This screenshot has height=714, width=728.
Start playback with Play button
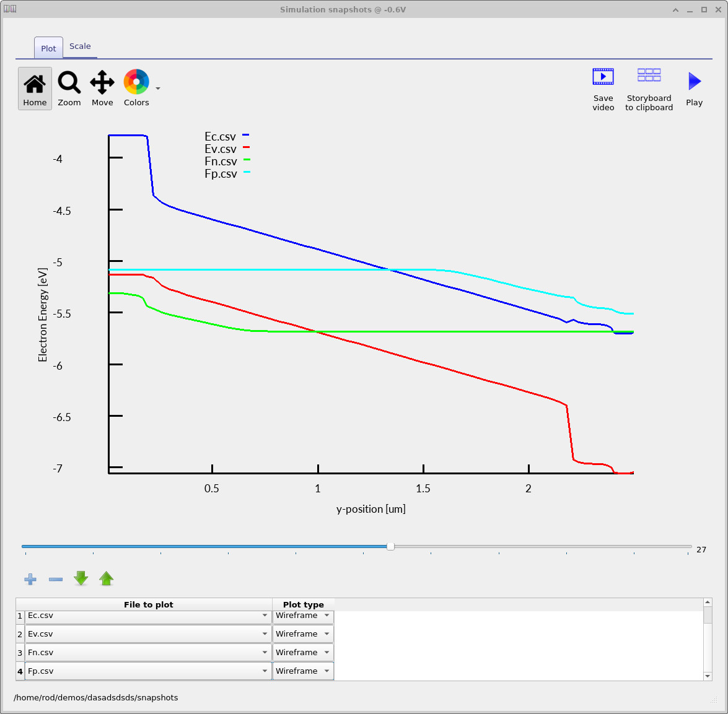click(694, 89)
